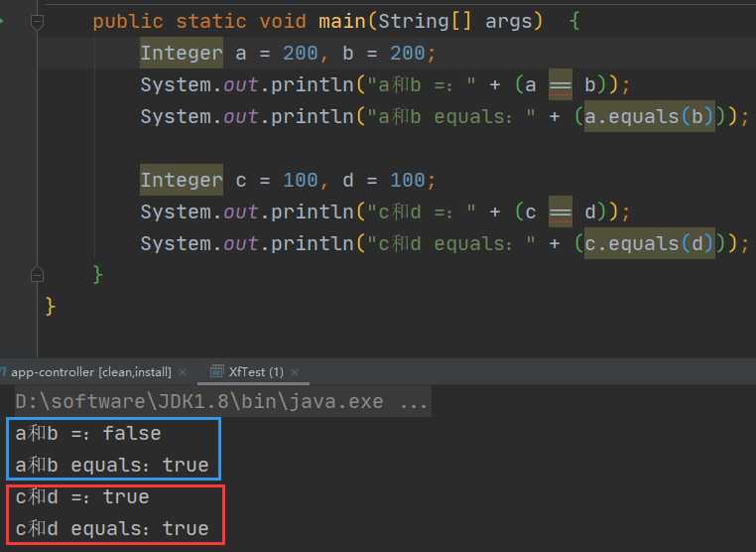
Task: Click the highlighted == operator between c and d
Action: click(560, 211)
